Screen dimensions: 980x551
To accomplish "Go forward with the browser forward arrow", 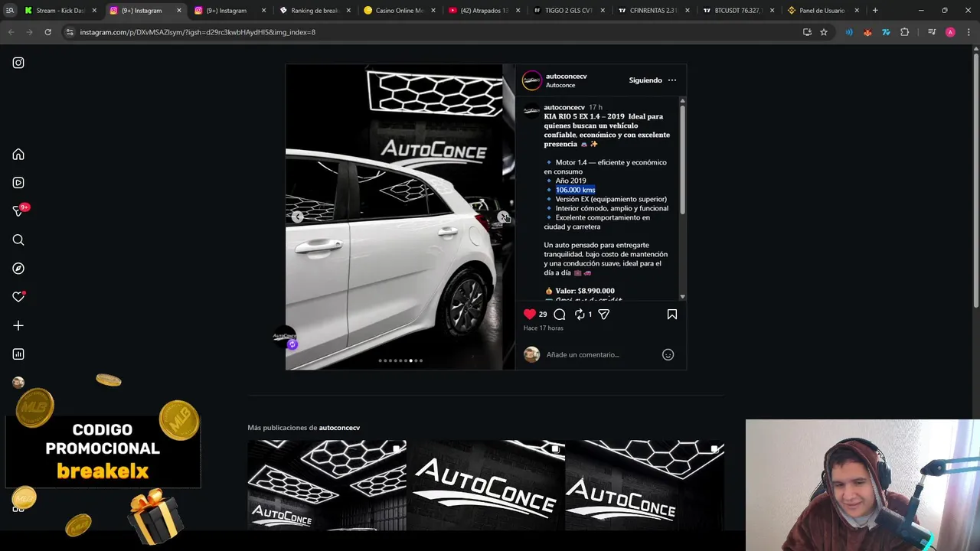I will tap(29, 32).
